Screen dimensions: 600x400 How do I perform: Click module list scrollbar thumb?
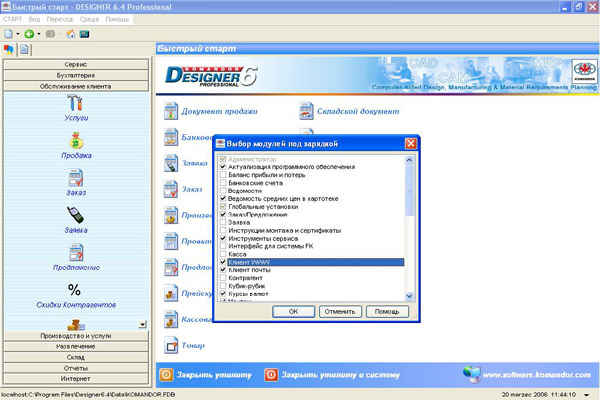(x=409, y=189)
